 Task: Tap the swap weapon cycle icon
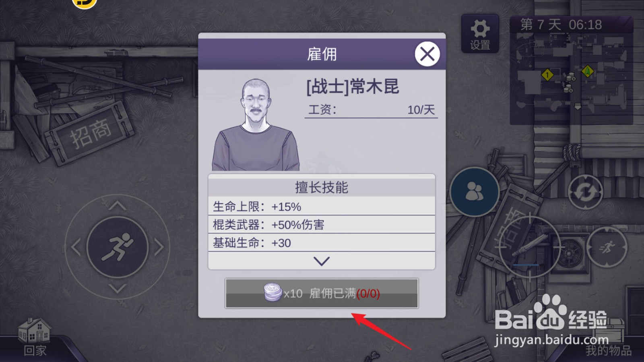[x=585, y=192]
